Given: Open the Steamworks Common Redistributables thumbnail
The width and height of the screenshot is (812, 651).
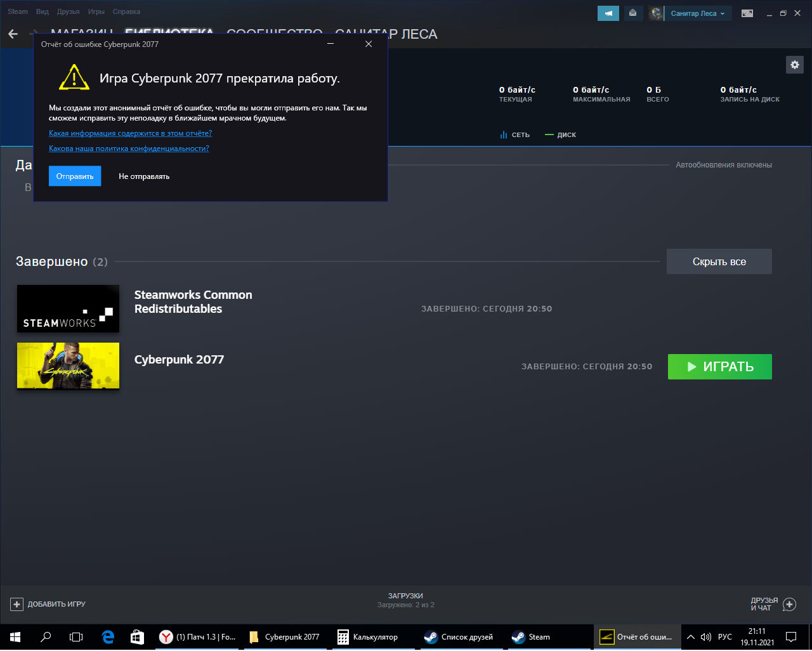Looking at the screenshot, I should (68, 308).
